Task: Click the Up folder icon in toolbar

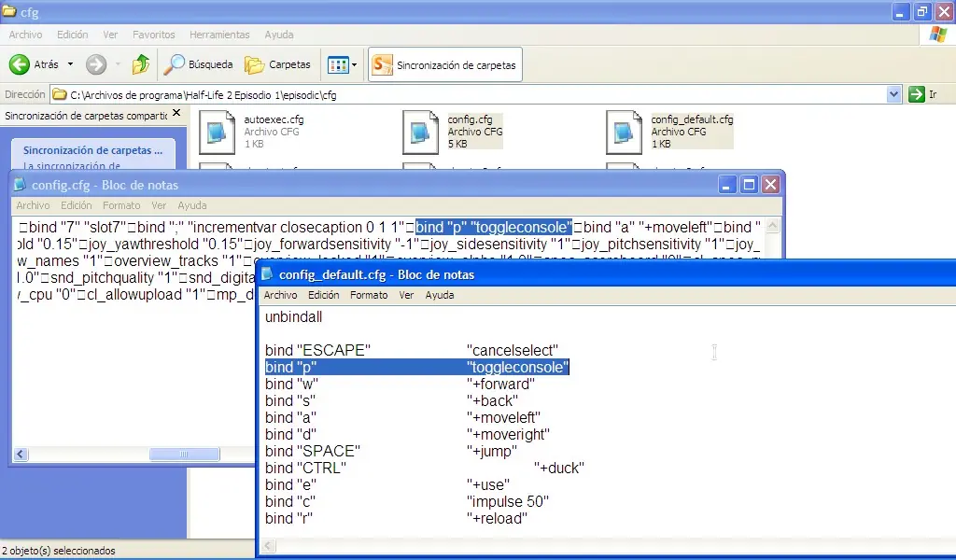Action: pyautogui.click(x=141, y=64)
